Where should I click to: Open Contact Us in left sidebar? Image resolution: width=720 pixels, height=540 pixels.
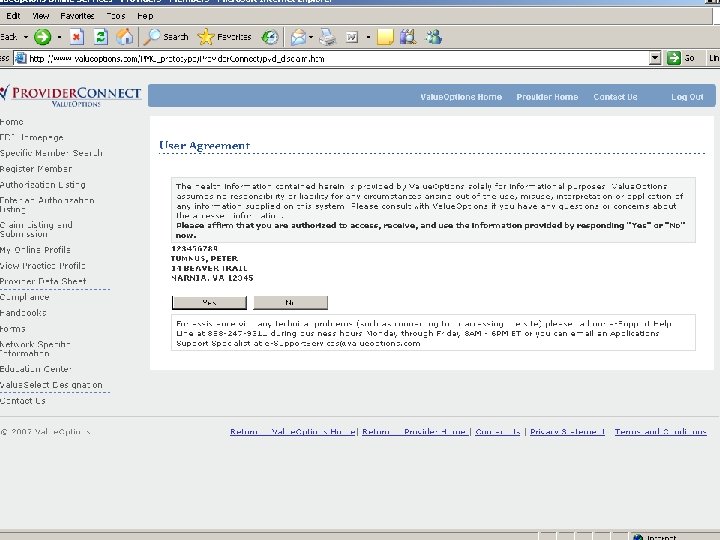tap(23, 401)
